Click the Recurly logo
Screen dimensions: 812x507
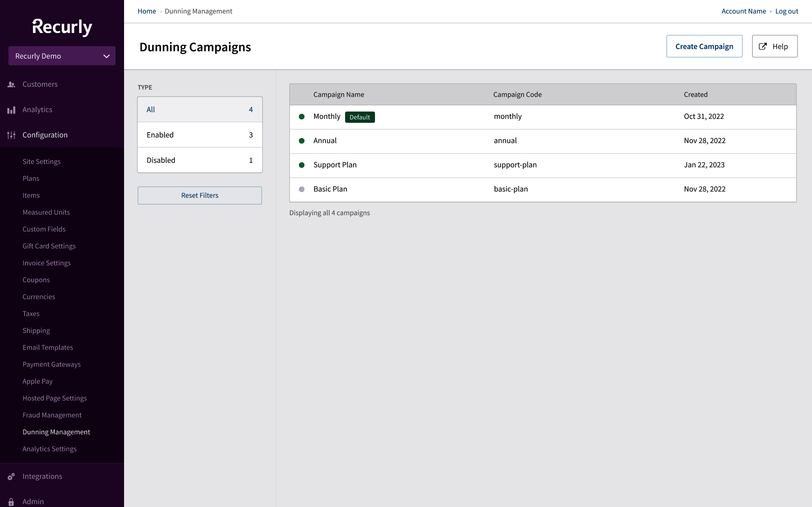pos(62,28)
